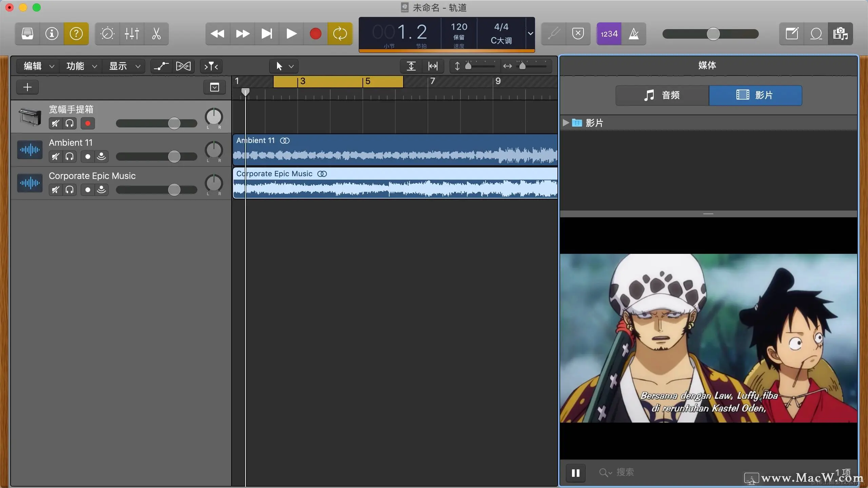Open the Note Pad button

(792, 34)
